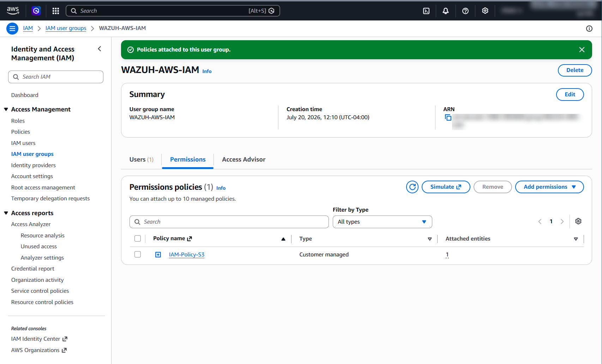Launch the CloudShell terminal icon

[426, 11]
